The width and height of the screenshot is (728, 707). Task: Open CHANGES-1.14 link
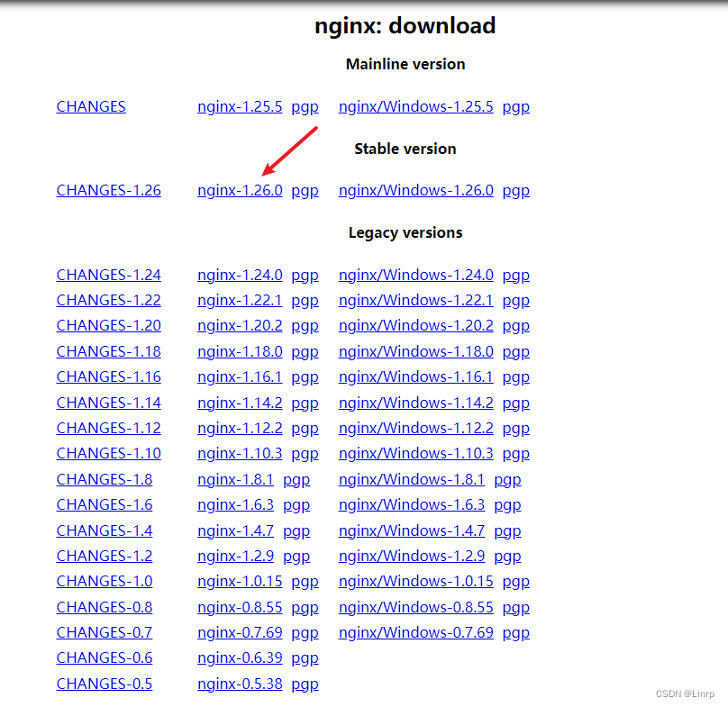(109, 403)
